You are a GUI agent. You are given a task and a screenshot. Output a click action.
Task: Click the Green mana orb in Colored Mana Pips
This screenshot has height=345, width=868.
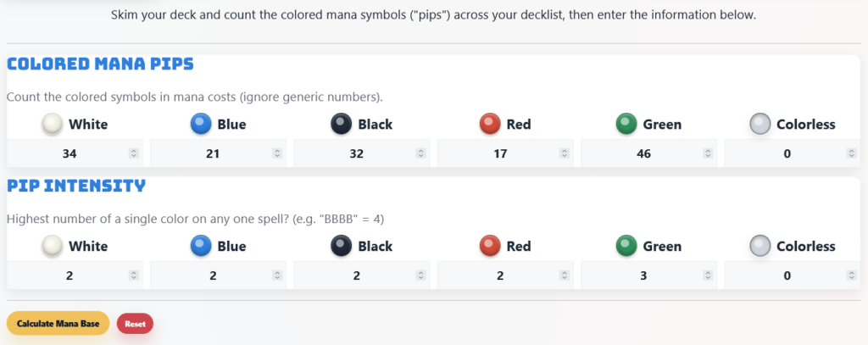coord(626,125)
